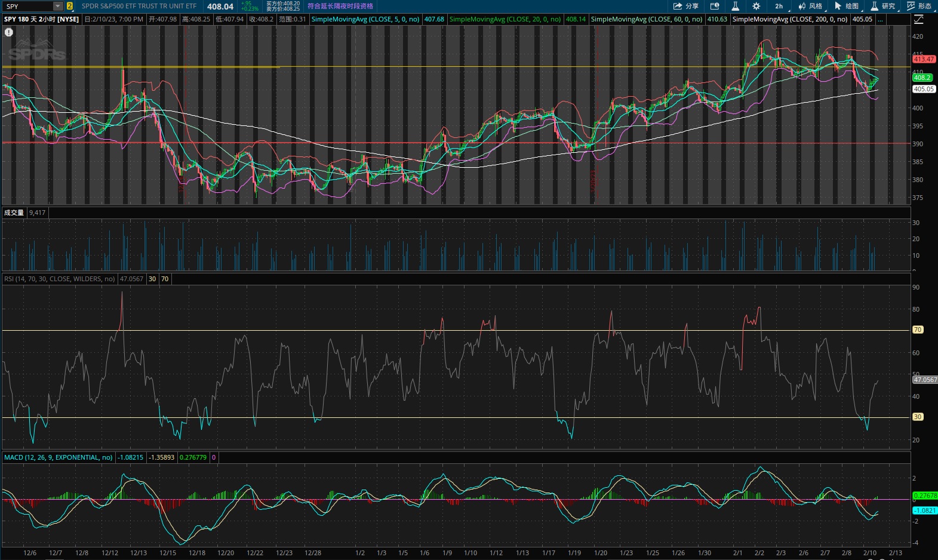Select SimpleMovingAvg (CLOSE, 20, 0, no) study label
This screenshot has width=938, height=560.
click(x=505, y=19)
